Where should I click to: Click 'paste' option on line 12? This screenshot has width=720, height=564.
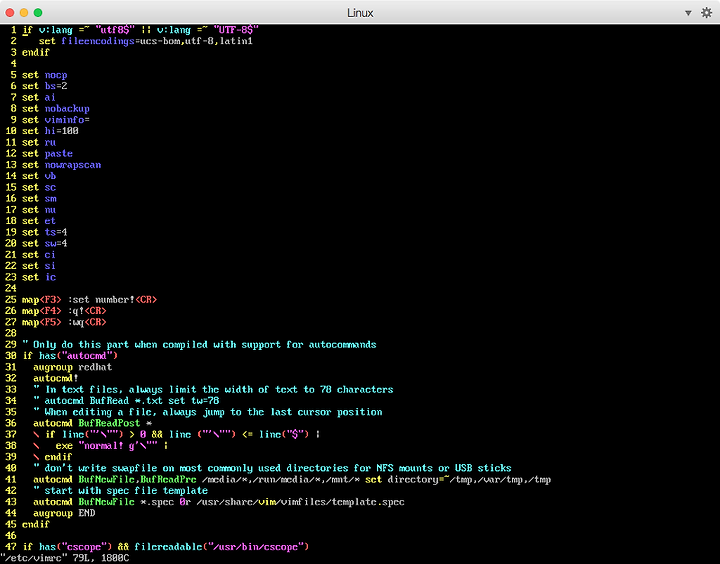pyautogui.click(x=58, y=153)
